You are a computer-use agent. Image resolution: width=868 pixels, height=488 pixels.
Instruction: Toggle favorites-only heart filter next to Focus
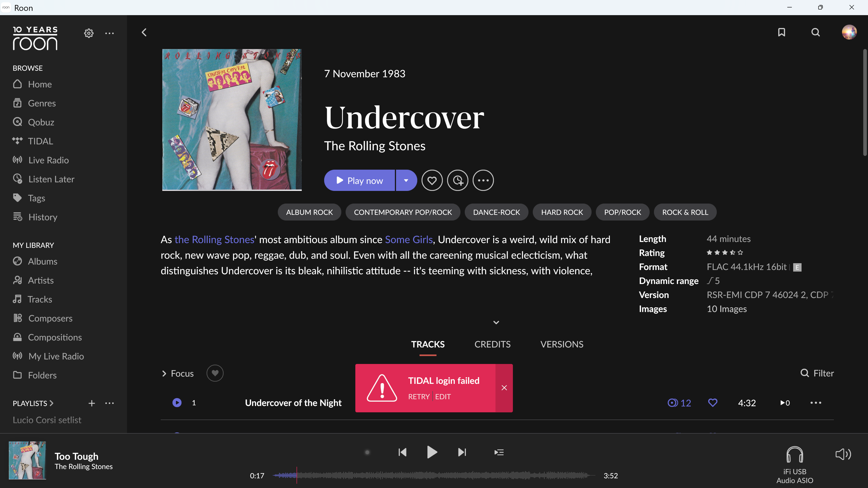215,373
